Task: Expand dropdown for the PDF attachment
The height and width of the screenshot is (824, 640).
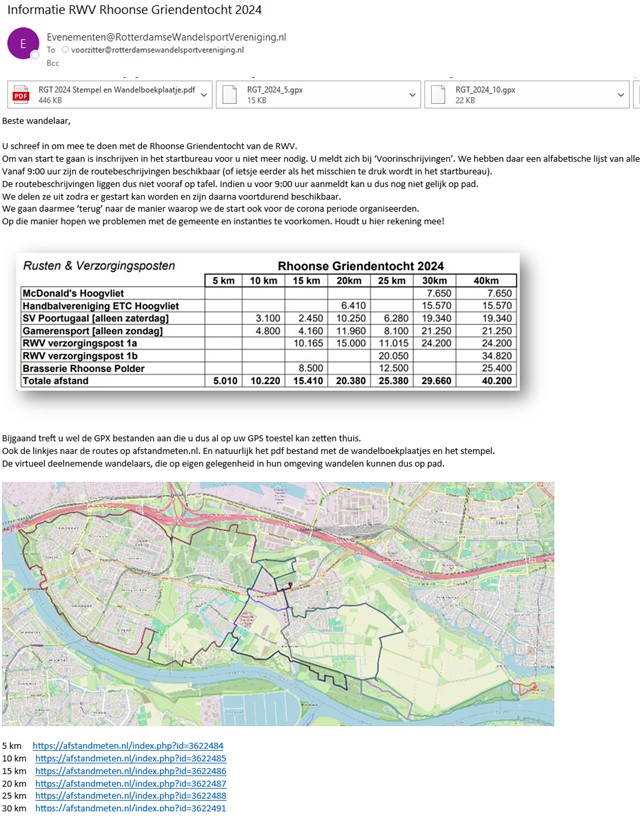Action: tap(204, 94)
